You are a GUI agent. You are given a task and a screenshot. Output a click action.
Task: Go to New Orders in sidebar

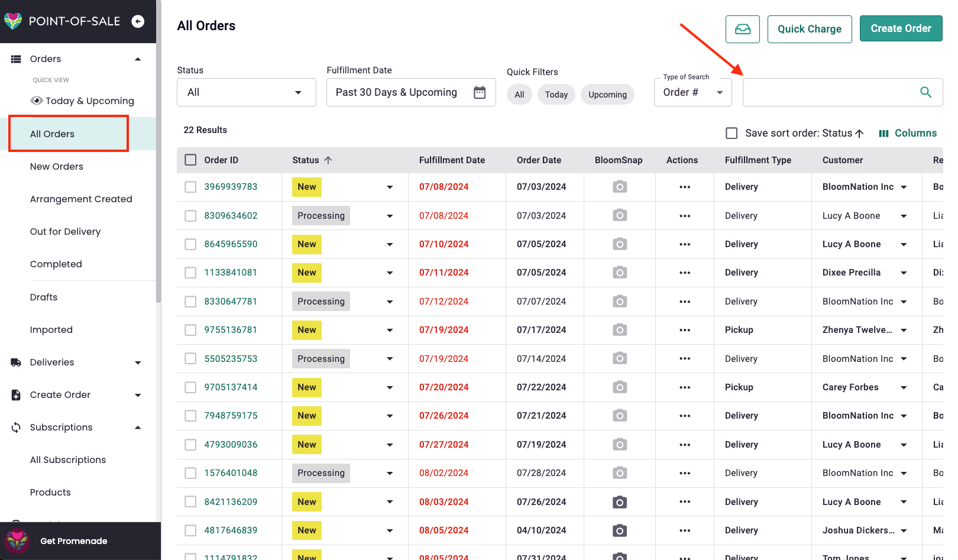point(57,167)
